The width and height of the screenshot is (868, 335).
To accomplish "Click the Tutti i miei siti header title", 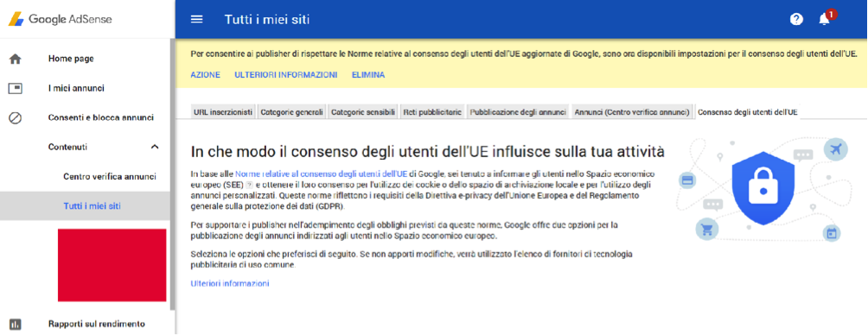I will click(x=267, y=19).
